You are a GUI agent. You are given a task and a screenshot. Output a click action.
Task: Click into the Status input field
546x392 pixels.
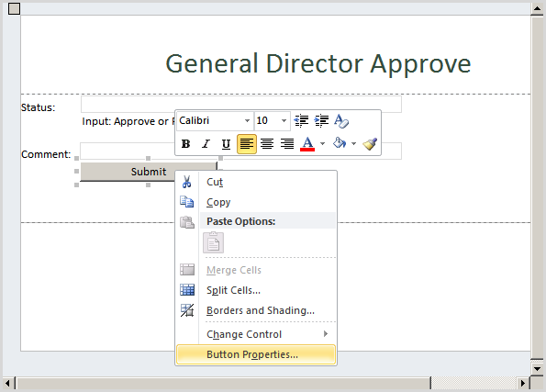(x=241, y=104)
